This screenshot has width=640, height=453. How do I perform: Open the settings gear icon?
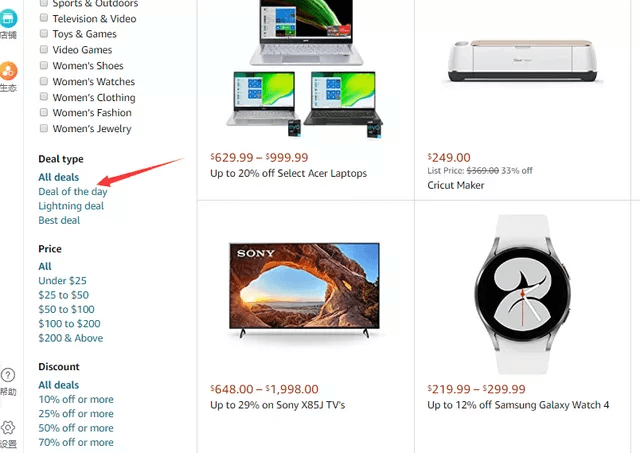8,427
